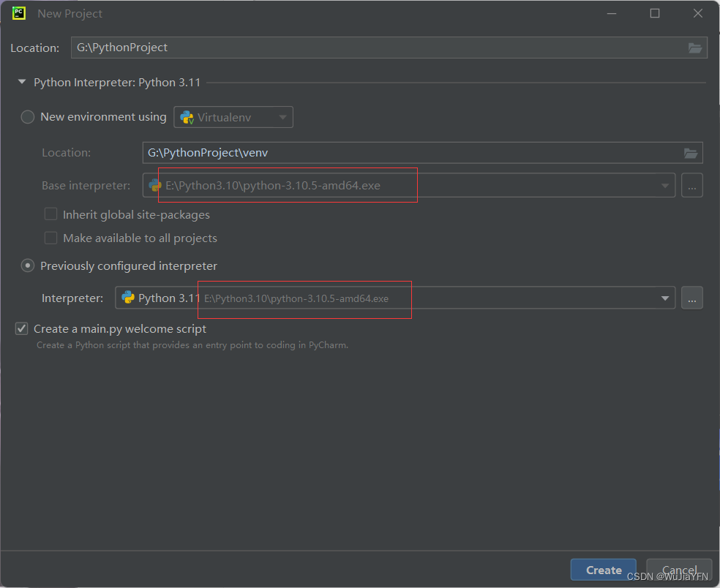The height and width of the screenshot is (588, 720).
Task: Click the PyCharm logo in the title bar
Action: pos(18,12)
